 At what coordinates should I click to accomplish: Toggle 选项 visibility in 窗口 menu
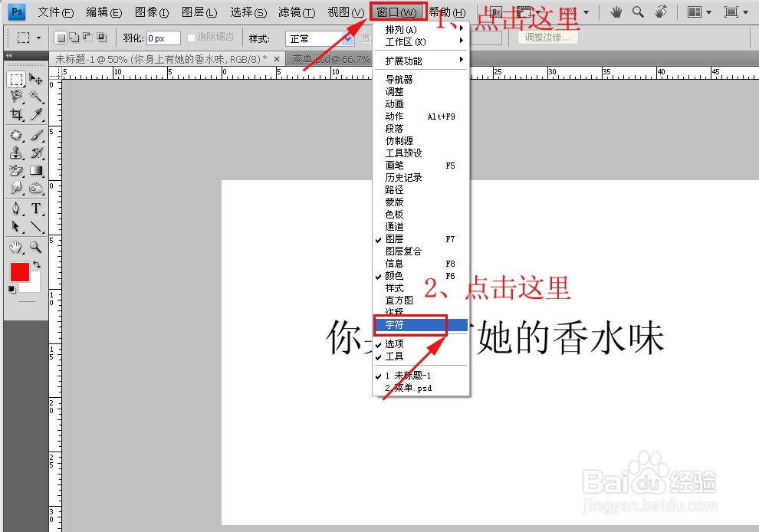[x=396, y=343]
